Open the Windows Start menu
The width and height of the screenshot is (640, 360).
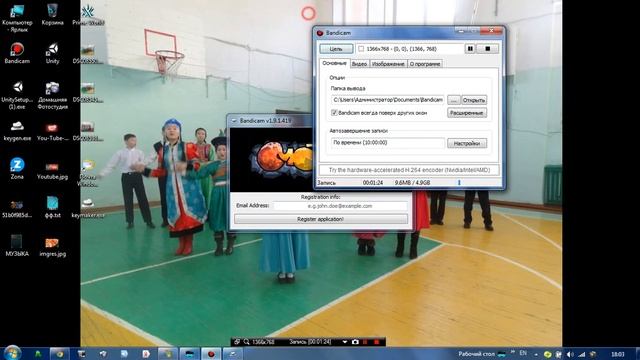12,353
